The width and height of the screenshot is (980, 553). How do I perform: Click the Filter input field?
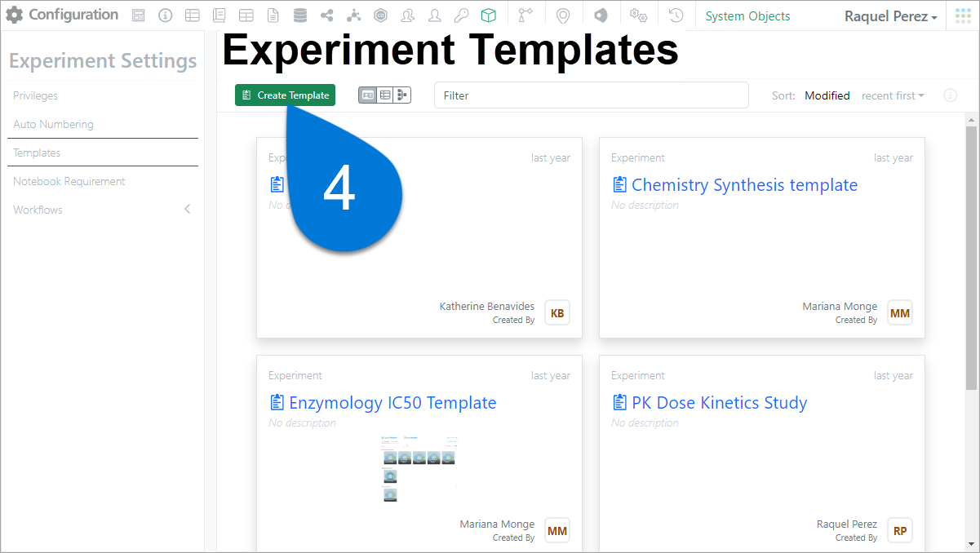pyautogui.click(x=591, y=95)
